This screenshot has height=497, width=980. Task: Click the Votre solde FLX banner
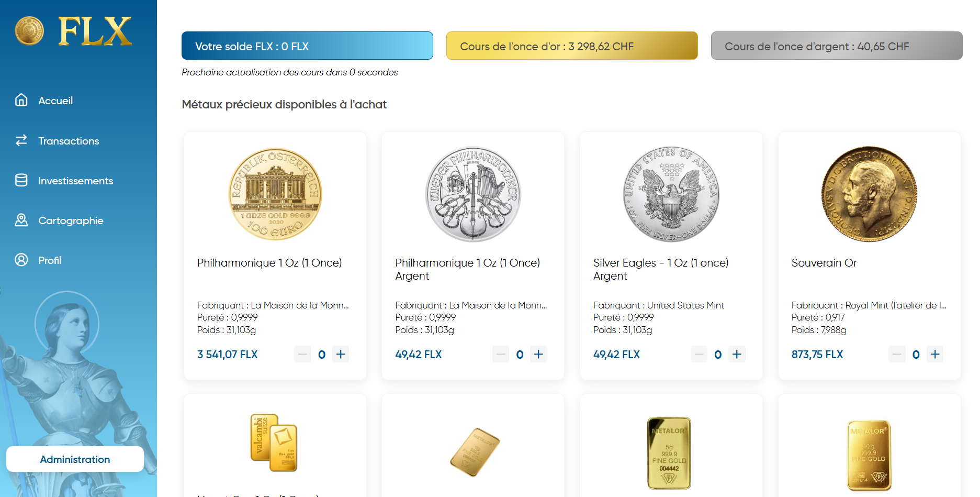(307, 46)
